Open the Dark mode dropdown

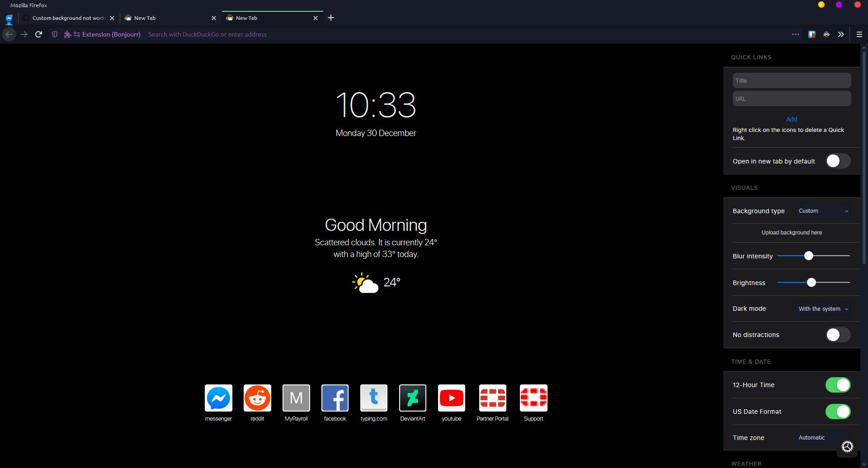coord(823,309)
